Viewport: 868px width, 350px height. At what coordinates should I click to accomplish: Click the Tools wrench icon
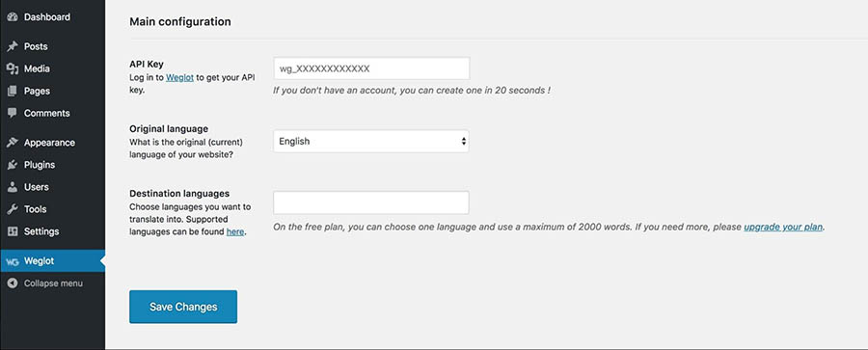pos(13,209)
